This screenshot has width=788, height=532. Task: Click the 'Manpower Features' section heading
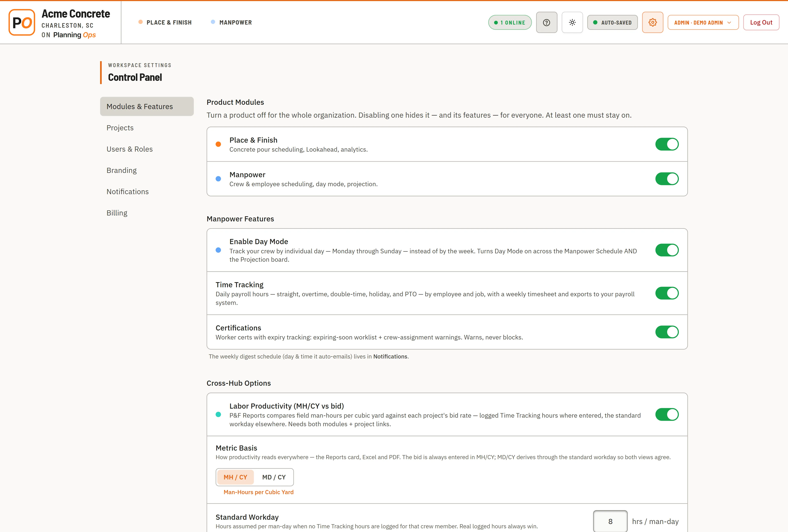tap(240, 219)
